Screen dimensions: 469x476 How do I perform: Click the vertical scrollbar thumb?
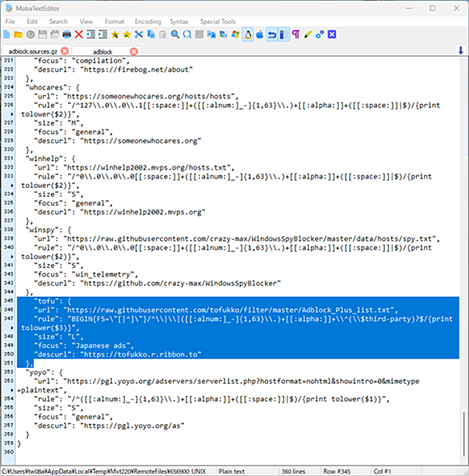[464, 434]
